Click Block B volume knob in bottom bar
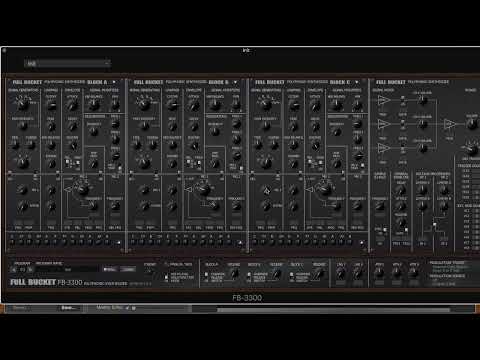Image resolution: width=480 pixels, height=360 pixels. click(276, 274)
